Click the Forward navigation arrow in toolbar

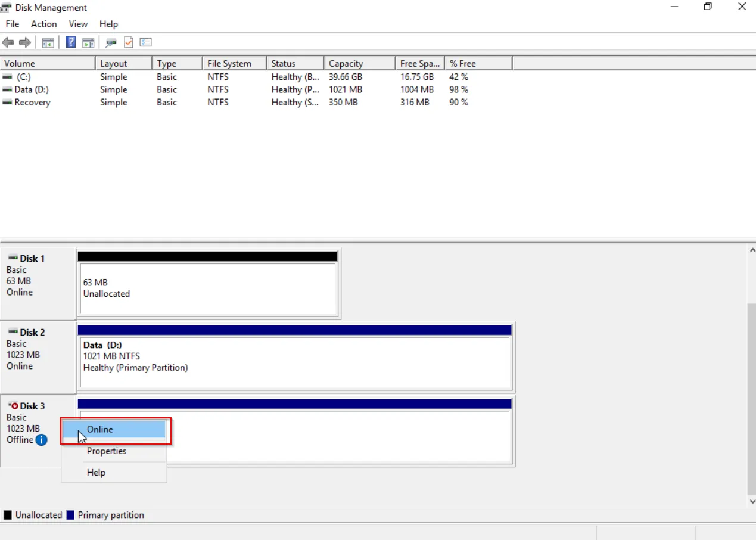point(23,42)
